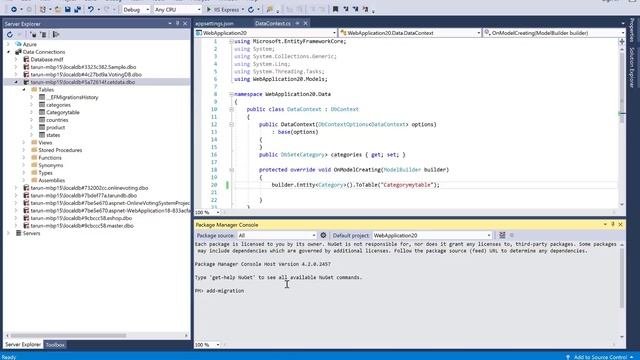Expand the Azure node
The width and height of the screenshot is (640, 360).
[x=8, y=44]
